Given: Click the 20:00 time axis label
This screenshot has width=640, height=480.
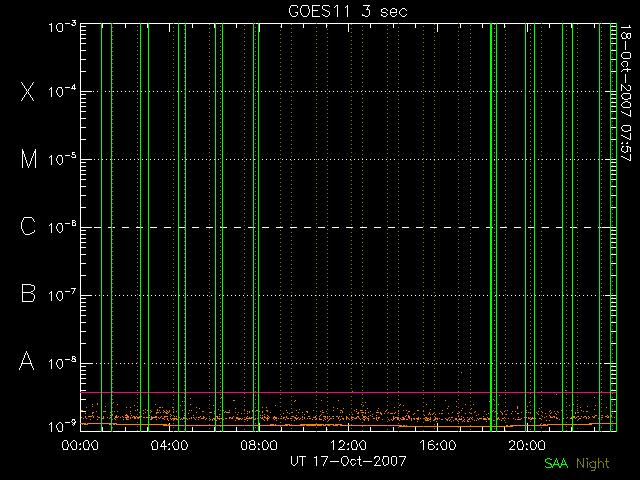Looking at the screenshot, I should coord(527,445).
